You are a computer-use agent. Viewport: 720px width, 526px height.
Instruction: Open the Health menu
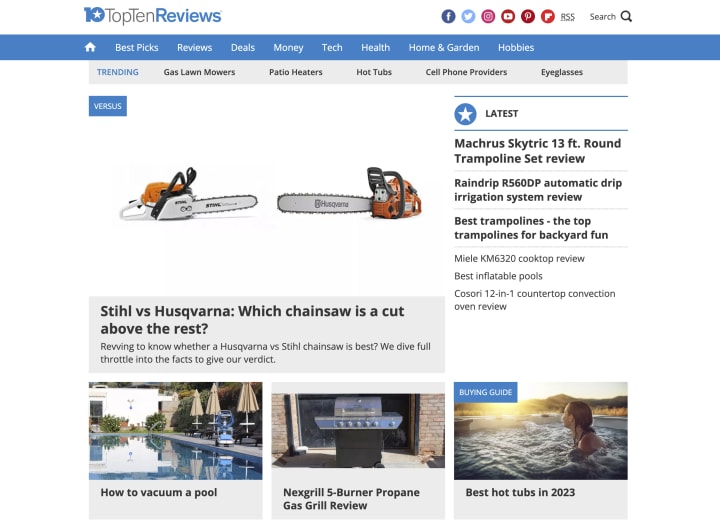tap(375, 48)
